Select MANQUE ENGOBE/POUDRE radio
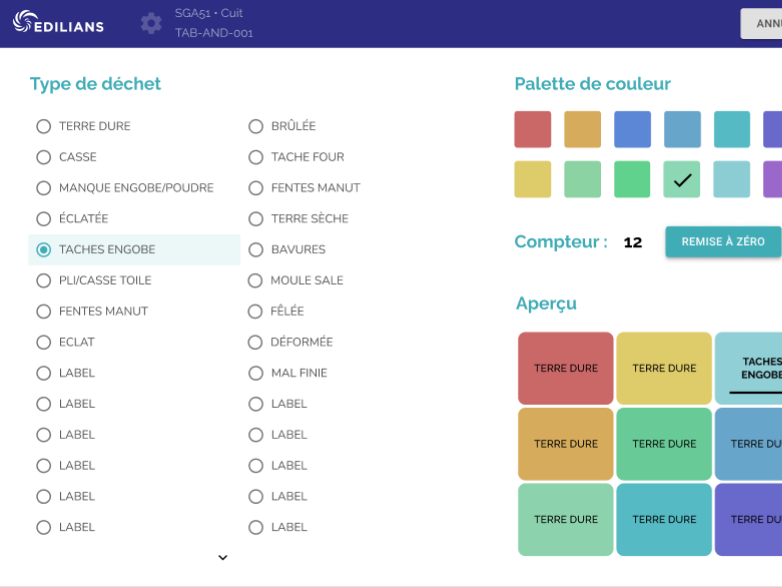The width and height of the screenshot is (782, 587). click(x=125, y=188)
